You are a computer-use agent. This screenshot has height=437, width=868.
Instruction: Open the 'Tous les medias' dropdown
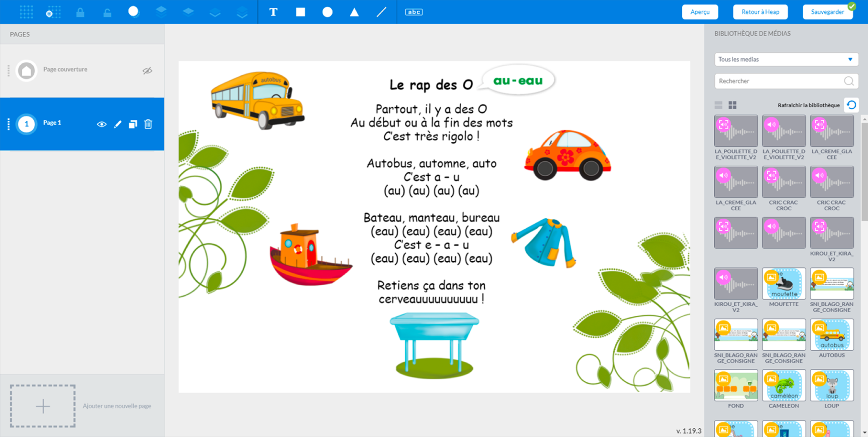coord(786,59)
